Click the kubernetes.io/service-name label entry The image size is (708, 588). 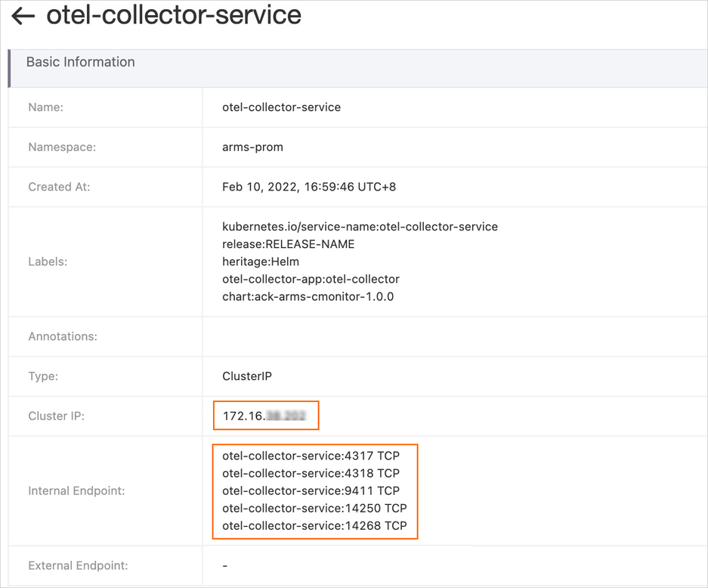point(360,227)
